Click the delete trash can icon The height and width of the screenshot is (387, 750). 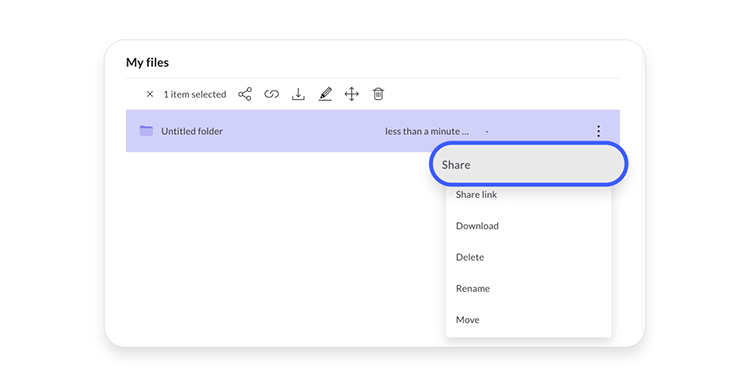click(x=378, y=94)
